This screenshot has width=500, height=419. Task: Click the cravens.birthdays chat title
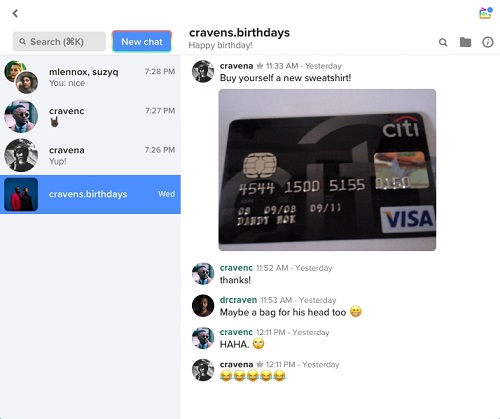239,33
